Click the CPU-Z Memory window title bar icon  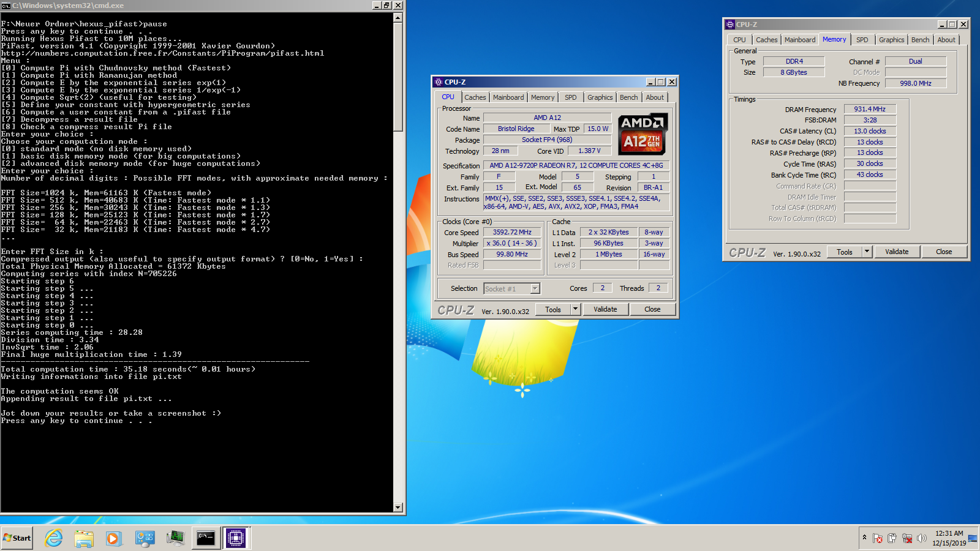(x=730, y=24)
